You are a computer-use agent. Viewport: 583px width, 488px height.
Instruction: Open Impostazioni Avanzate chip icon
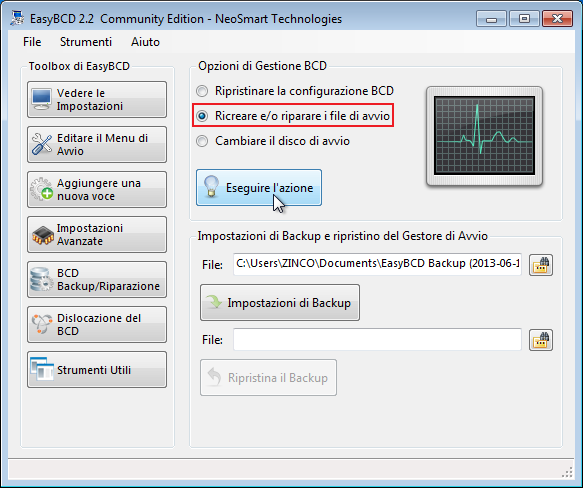click(x=42, y=235)
